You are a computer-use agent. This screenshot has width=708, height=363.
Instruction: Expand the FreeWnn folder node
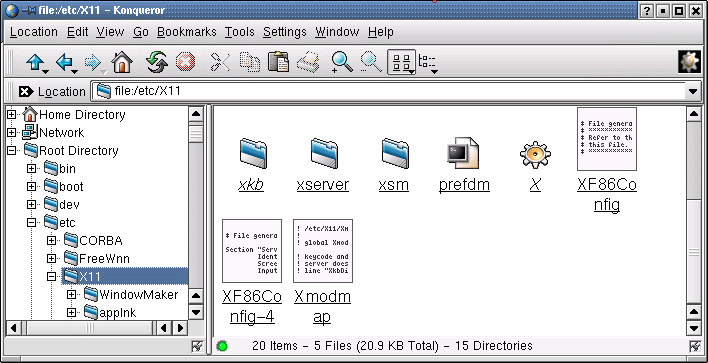point(51,259)
